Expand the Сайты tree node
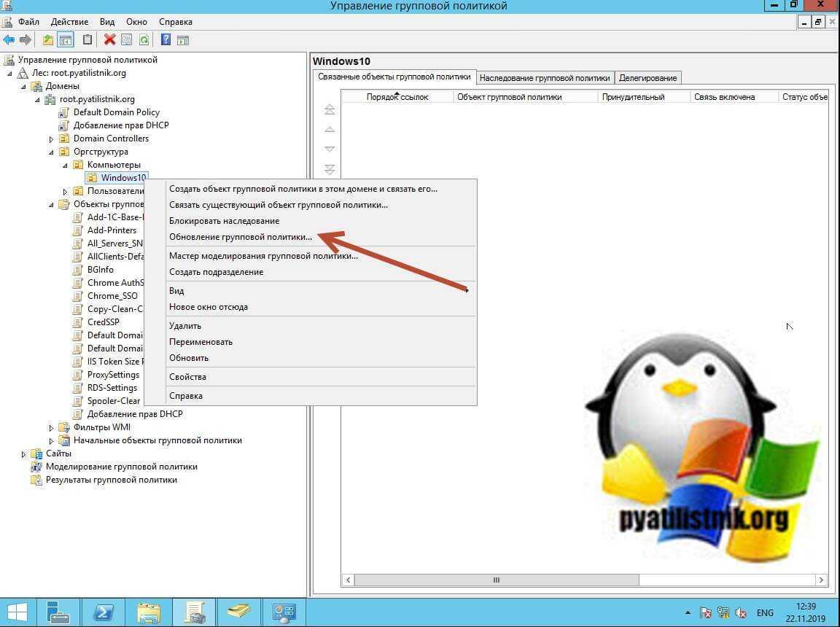The width and height of the screenshot is (840, 627). coord(24,453)
